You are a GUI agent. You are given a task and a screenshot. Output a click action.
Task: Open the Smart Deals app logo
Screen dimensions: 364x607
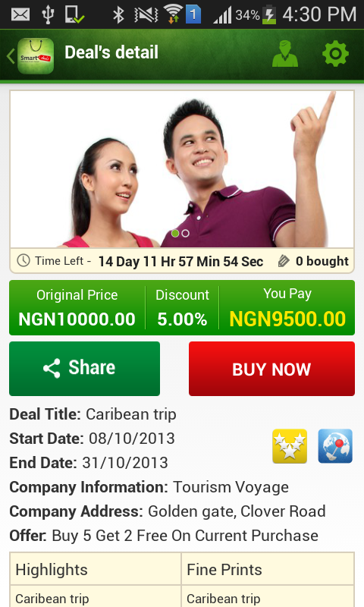36,55
